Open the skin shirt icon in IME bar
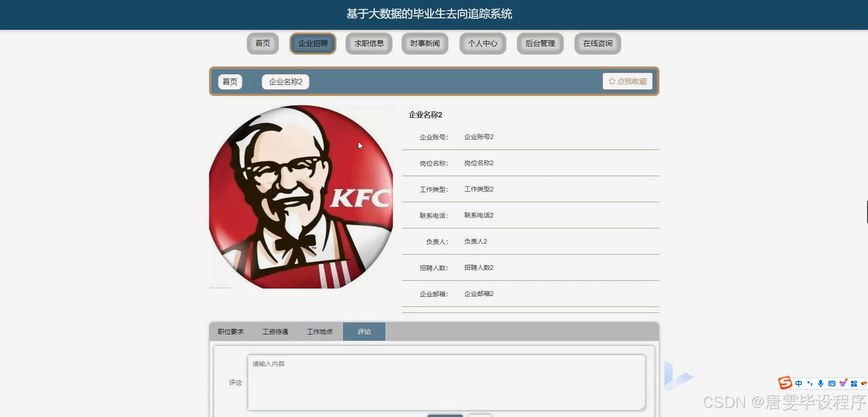868x417 pixels. (x=843, y=383)
